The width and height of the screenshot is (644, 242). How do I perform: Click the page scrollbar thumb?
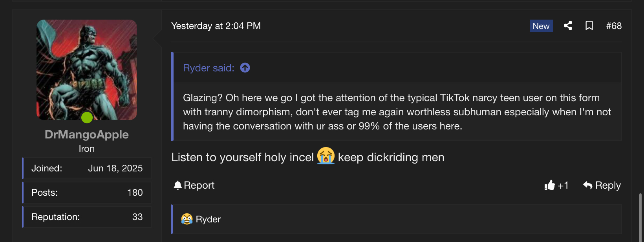click(641, 217)
